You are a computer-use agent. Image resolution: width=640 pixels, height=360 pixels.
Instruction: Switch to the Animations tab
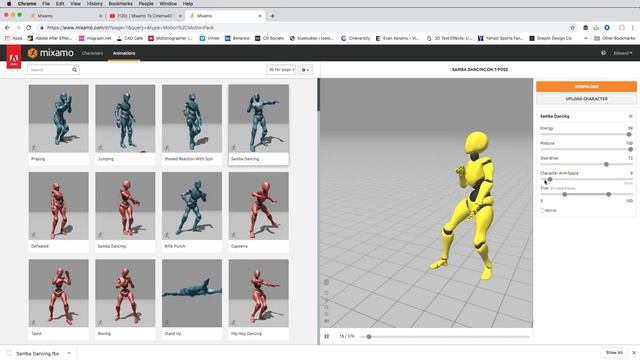pyautogui.click(x=124, y=53)
